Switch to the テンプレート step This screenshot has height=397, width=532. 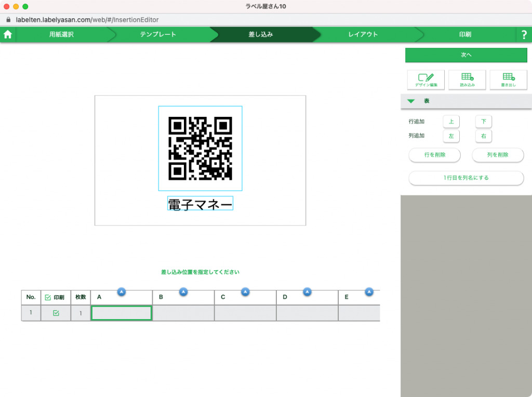point(158,34)
